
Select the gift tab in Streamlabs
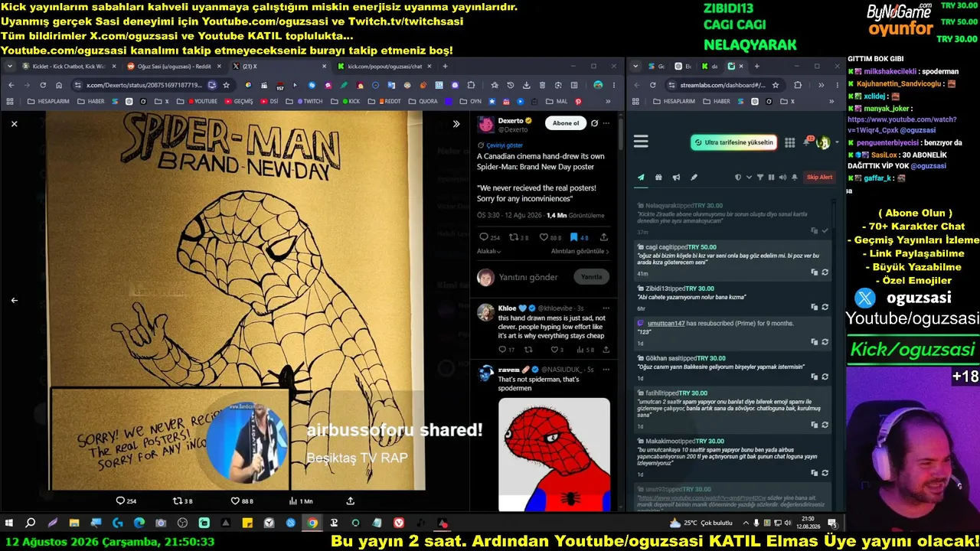pyautogui.click(x=658, y=178)
